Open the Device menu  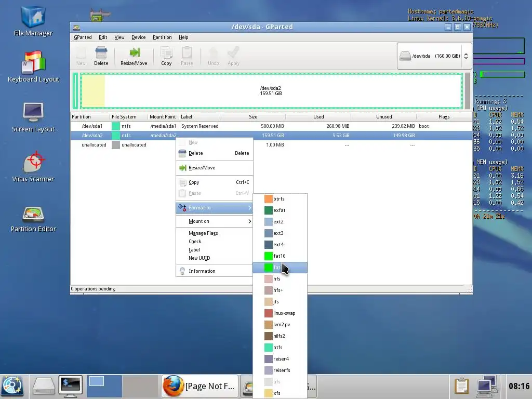coord(138,37)
